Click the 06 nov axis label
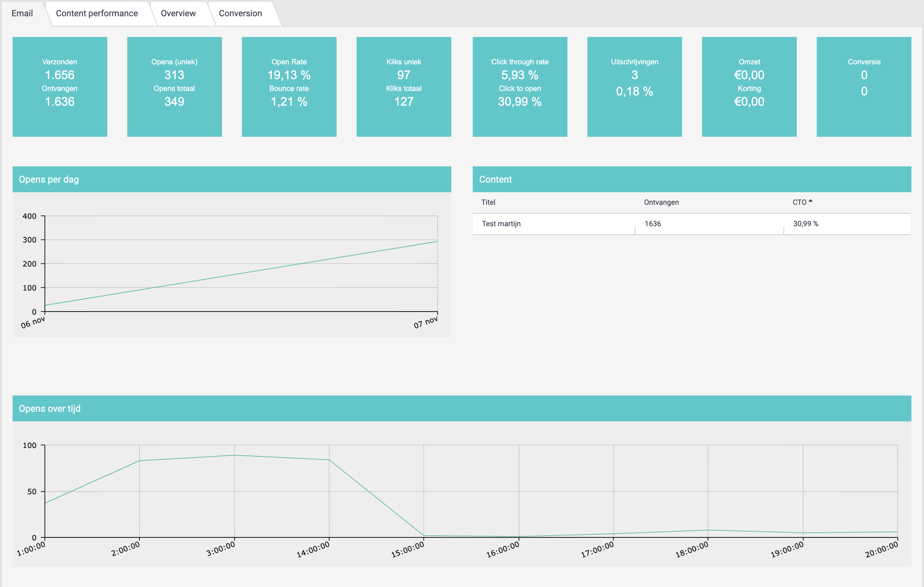The image size is (924, 587). 33,322
